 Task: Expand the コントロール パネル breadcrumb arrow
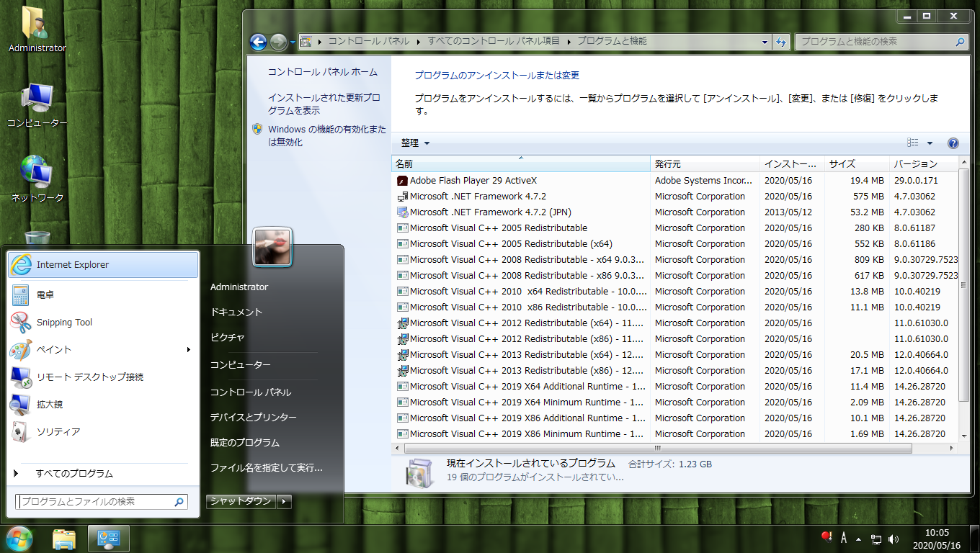point(419,42)
